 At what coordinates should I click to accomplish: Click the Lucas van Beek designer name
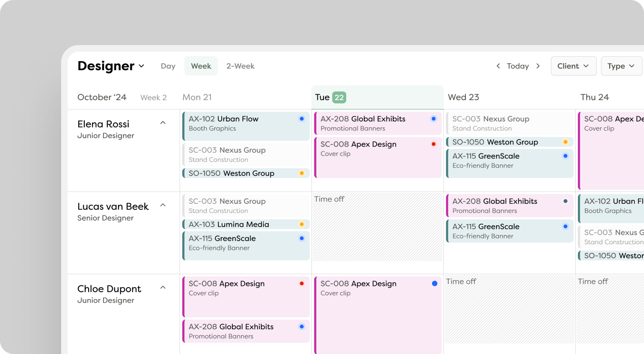(x=113, y=206)
